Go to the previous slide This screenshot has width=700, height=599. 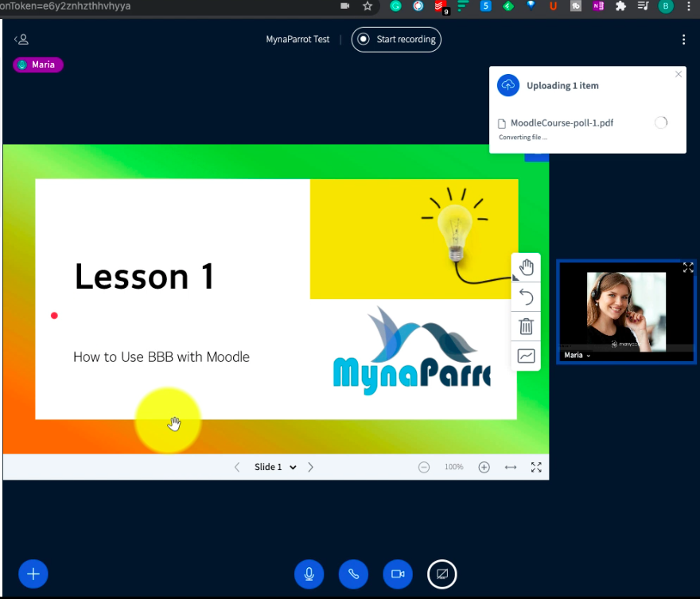[x=237, y=467]
